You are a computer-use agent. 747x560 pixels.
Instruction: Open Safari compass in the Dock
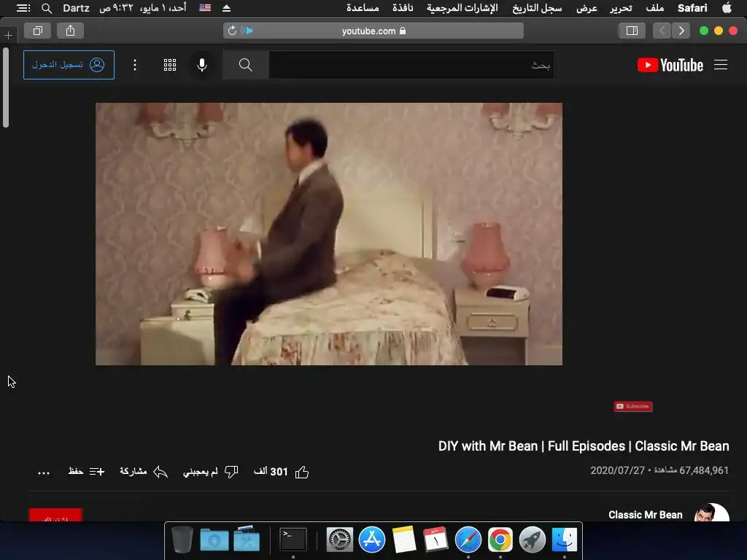468,540
